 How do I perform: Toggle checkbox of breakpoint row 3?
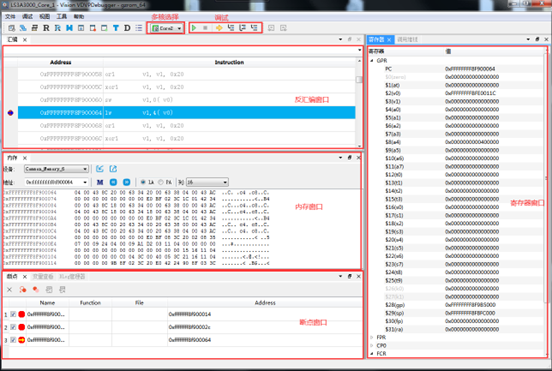click(x=13, y=340)
